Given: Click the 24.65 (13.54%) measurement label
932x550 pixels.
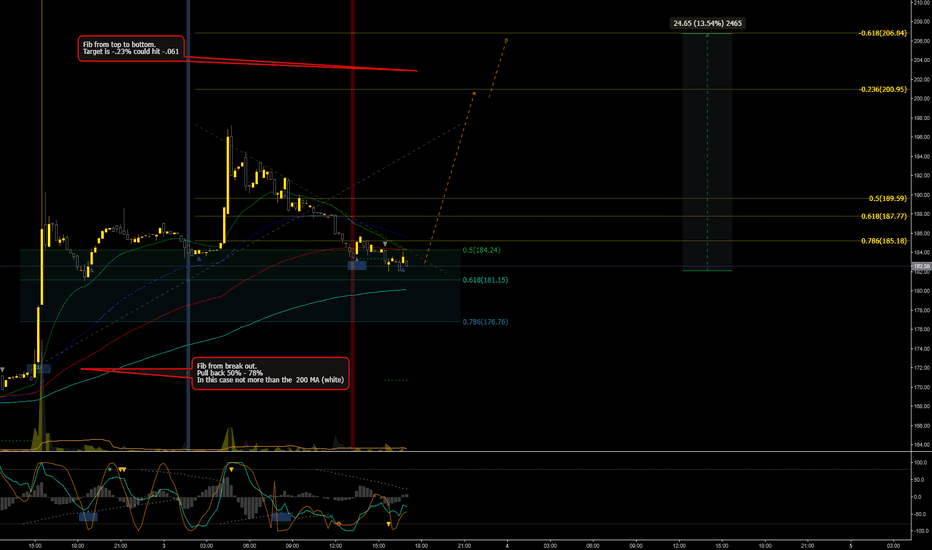Looking at the screenshot, I should pos(707,23).
